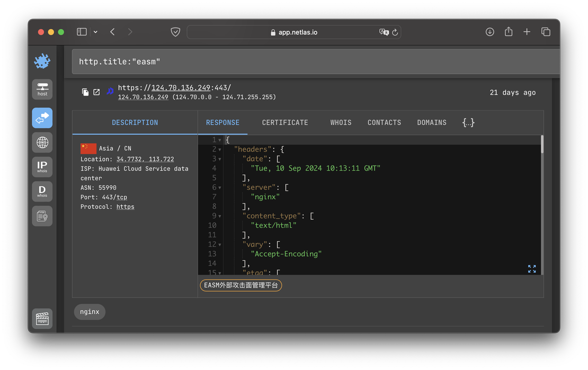The height and width of the screenshot is (370, 588).
Task: Select the Host search tool in the sidebar
Action: (x=42, y=89)
